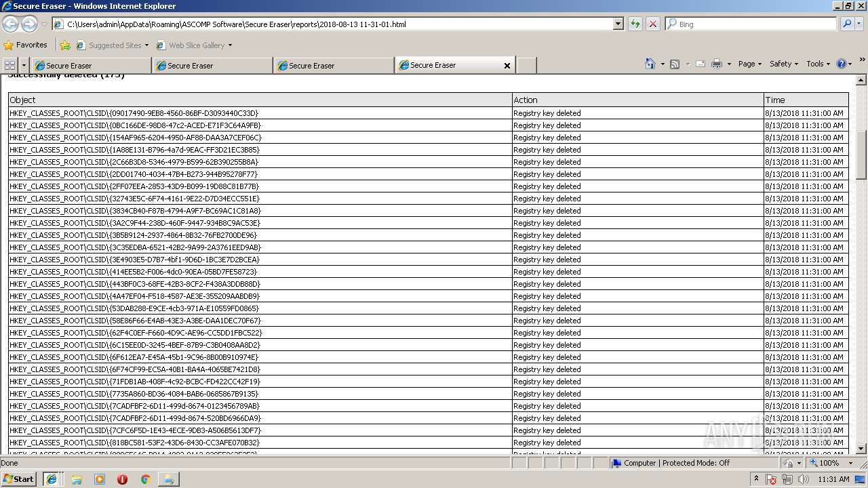
Task: Click the Refresh page icon
Action: pyautogui.click(x=635, y=24)
